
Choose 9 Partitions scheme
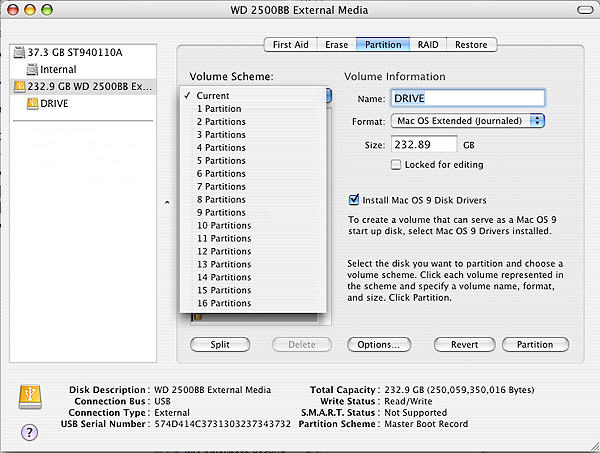253,213
